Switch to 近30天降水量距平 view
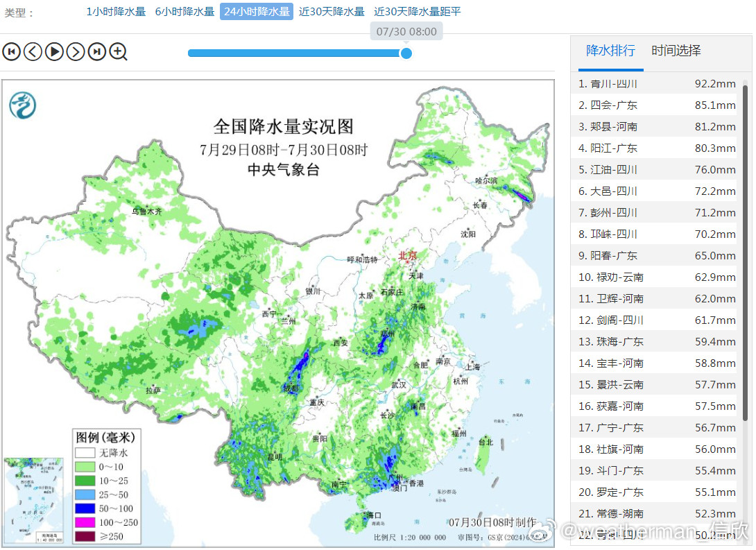The width and height of the screenshot is (756, 550). [x=418, y=12]
